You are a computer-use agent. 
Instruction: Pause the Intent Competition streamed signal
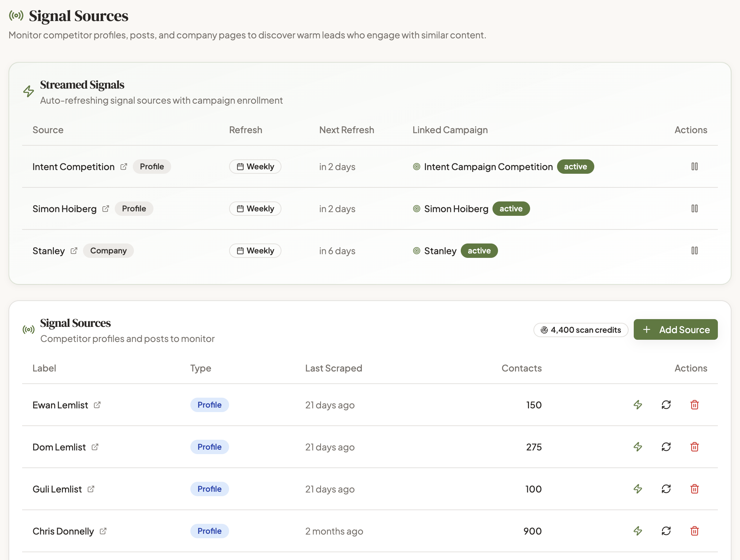tap(695, 166)
